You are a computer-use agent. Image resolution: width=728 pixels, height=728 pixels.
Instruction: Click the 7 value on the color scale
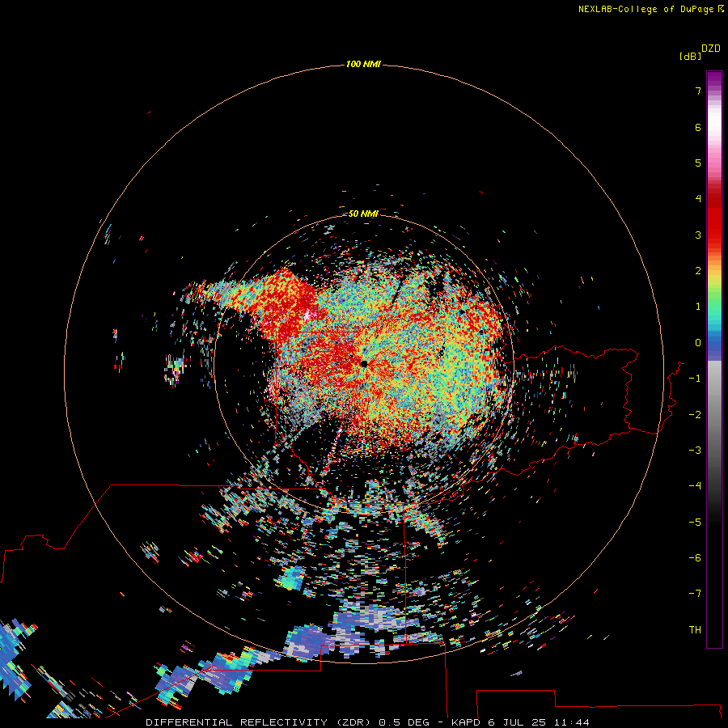click(x=698, y=91)
